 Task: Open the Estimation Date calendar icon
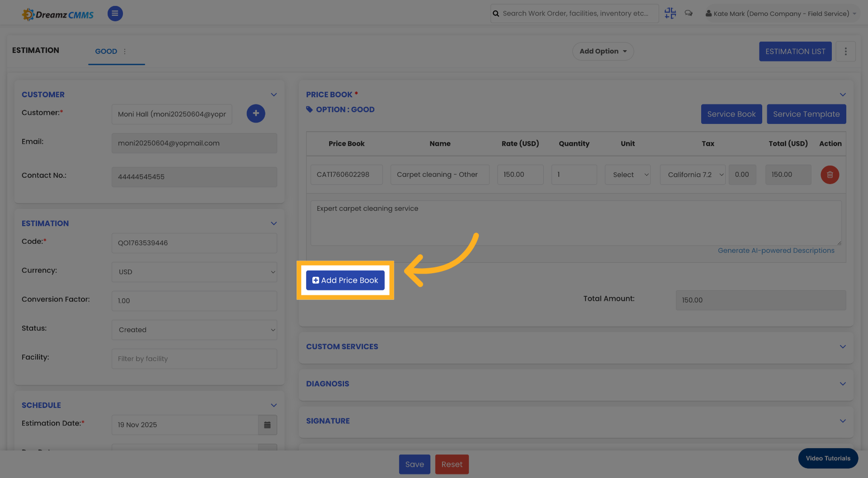pos(268,425)
